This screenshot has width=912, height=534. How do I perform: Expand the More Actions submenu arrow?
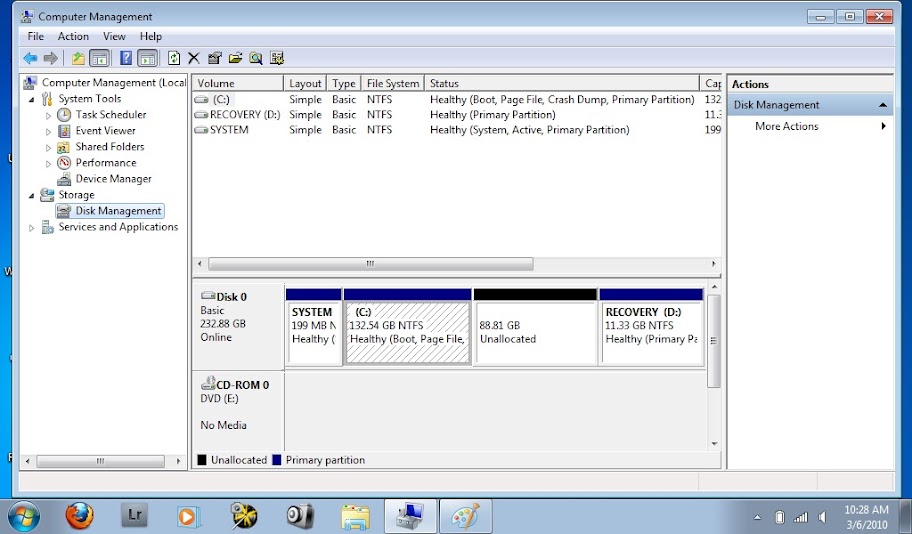[883, 127]
